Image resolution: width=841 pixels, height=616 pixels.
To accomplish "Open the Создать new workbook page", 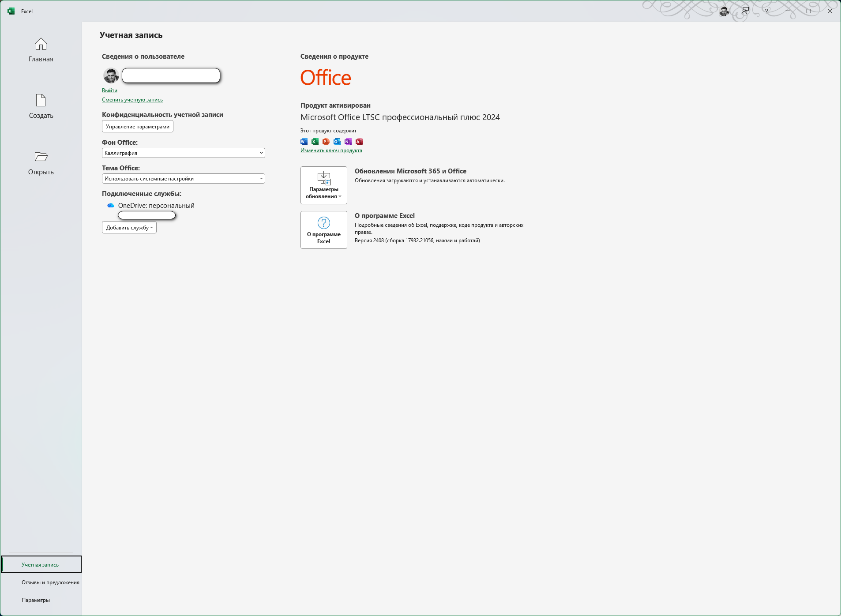I will (x=41, y=106).
